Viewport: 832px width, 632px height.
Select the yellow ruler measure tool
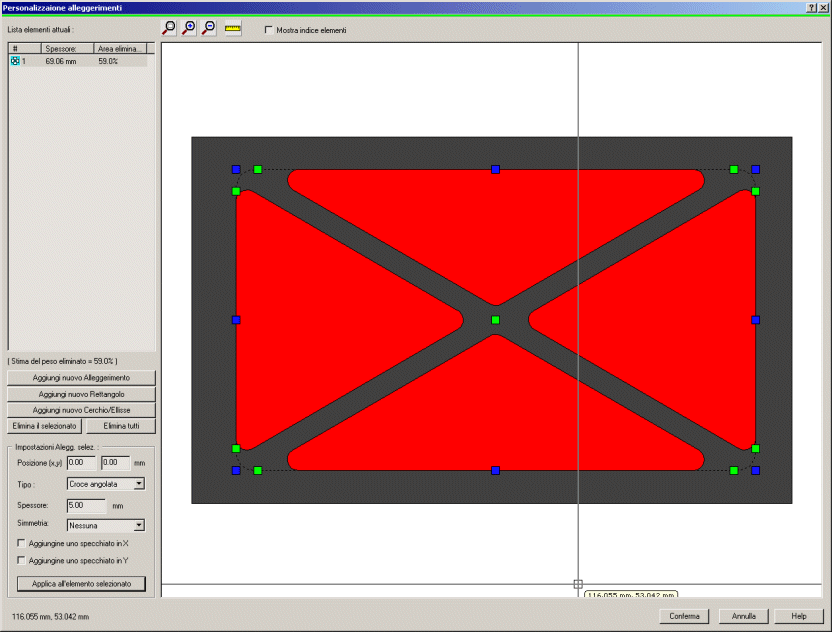coord(233,28)
